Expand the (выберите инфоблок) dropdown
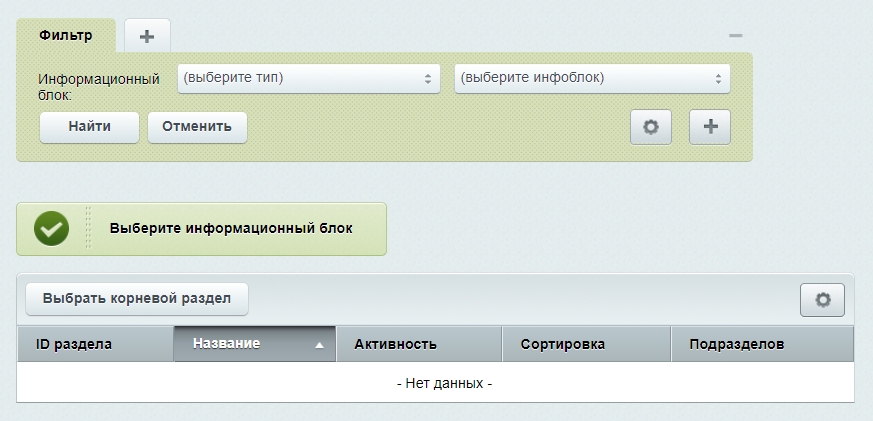Viewport: 873px width, 421px height. click(591, 78)
